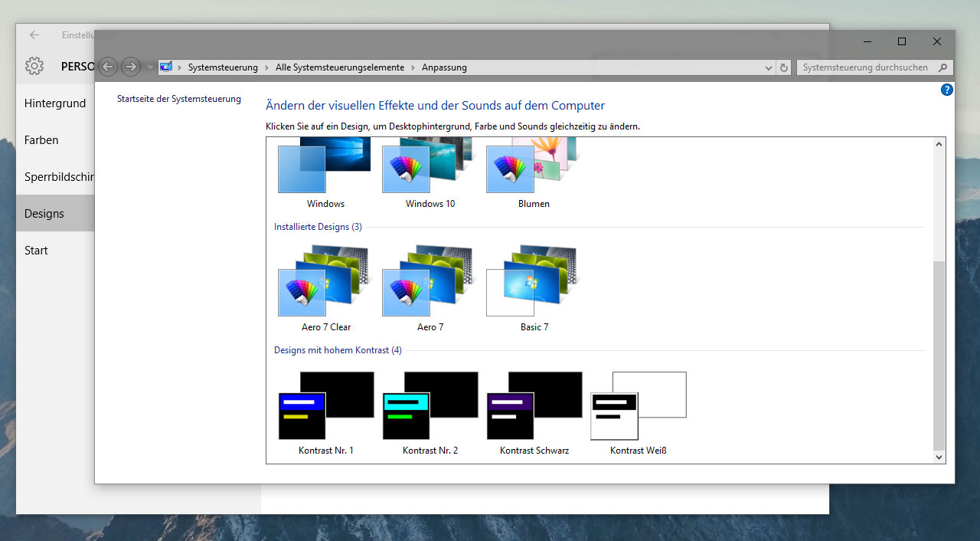Maximize the Control Panel window
Screen dimensions: 980x541
click(x=902, y=41)
